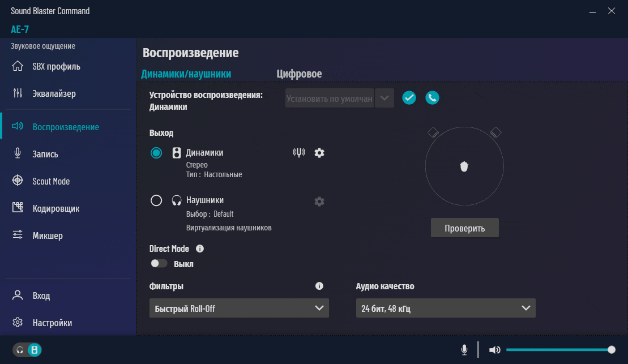Switch headphones/speakers toggle at bottom left

tap(27, 350)
